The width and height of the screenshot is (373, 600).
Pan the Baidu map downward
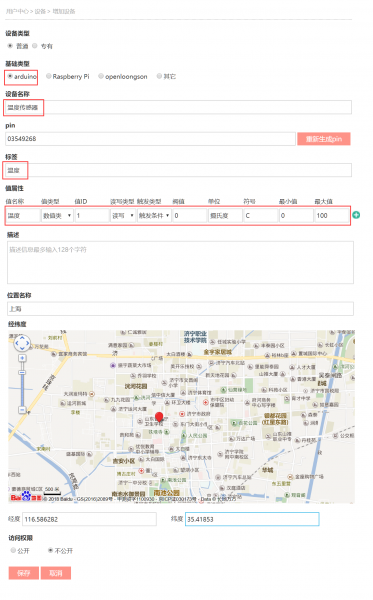coord(22,349)
